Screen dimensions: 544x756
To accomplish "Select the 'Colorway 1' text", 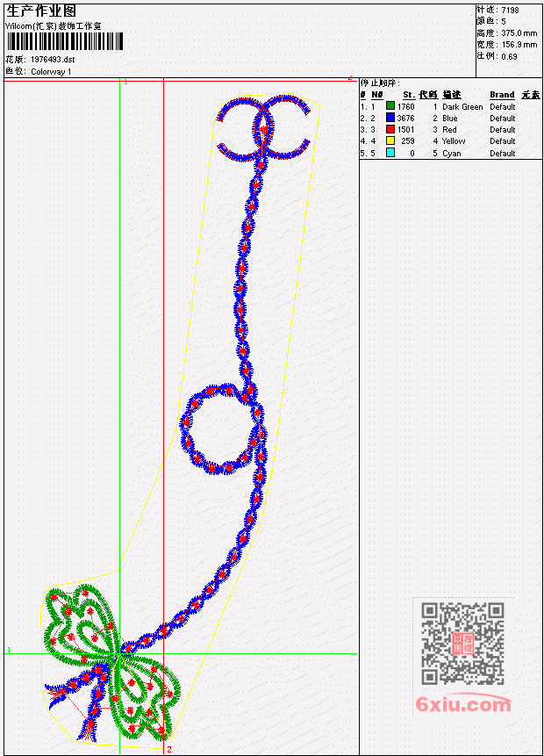I will click(51, 72).
